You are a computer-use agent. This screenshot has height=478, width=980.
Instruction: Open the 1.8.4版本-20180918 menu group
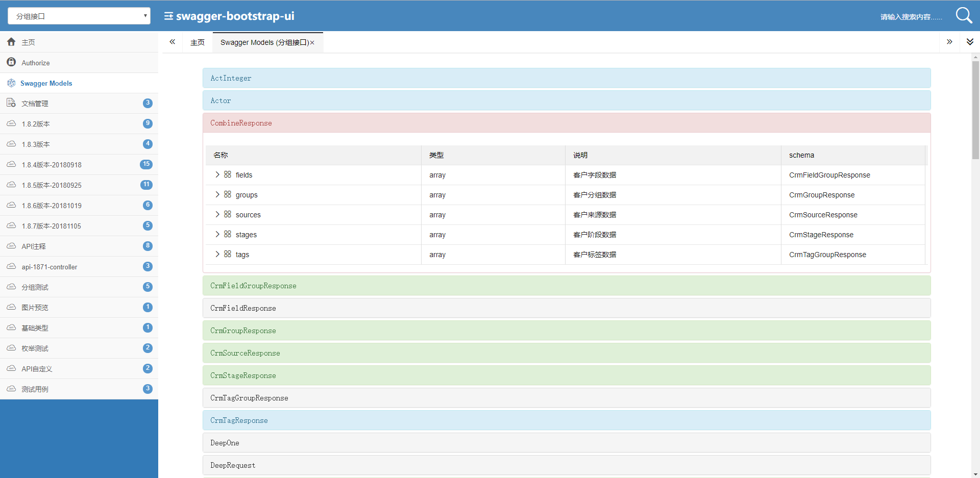[x=52, y=165]
